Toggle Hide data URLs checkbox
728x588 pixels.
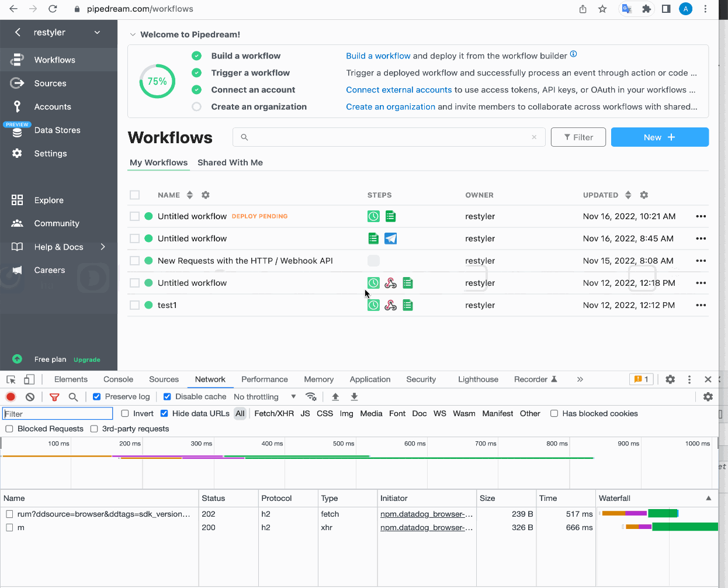[x=164, y=413]
